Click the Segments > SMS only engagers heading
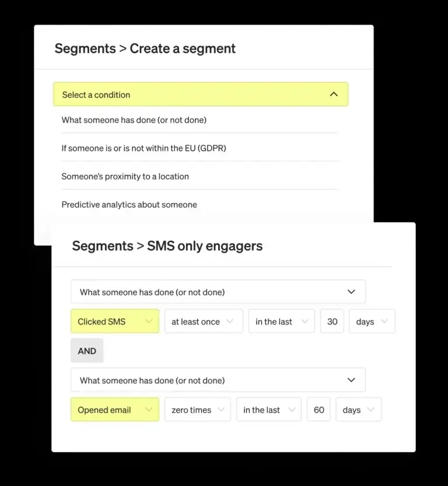Image resolution: width=448 pixels, height=486 pixels. point(167,246)
